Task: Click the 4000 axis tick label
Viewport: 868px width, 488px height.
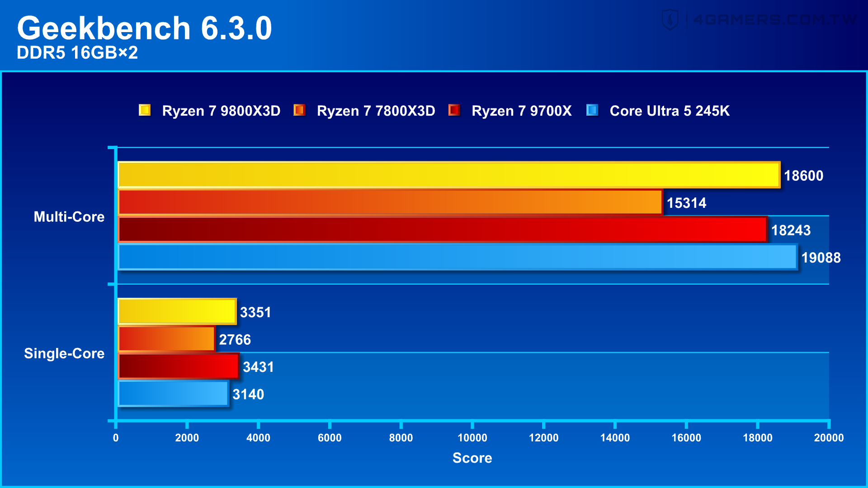Action: (x=258, y=438)
